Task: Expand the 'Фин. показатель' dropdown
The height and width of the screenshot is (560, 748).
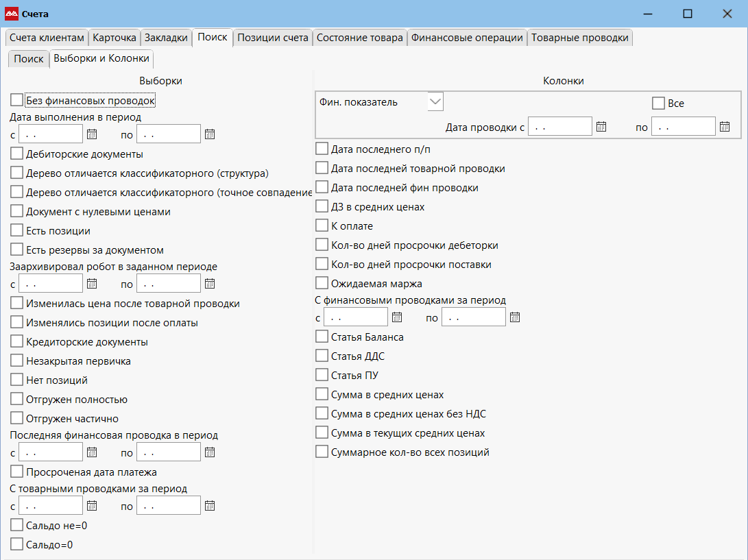Action: tap(435, 102)
